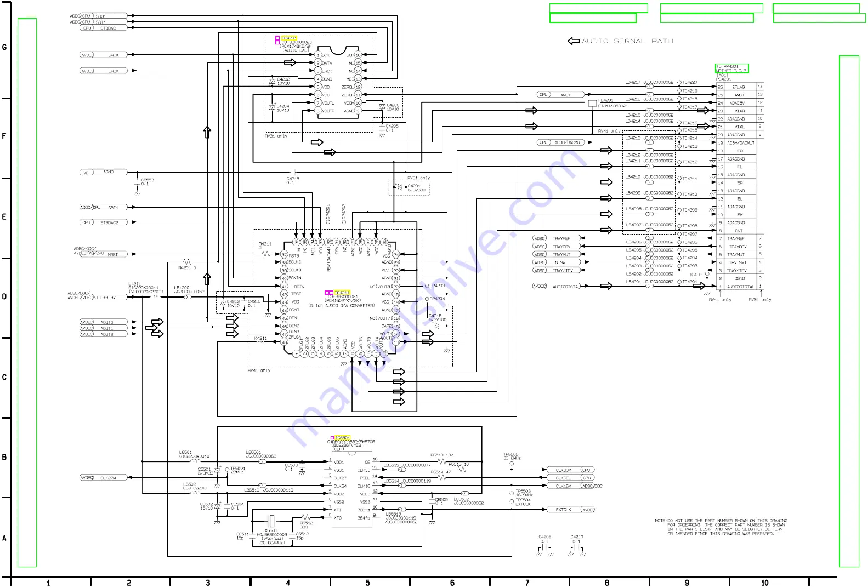Click the highlighted IC4201 audio DAC label
The image size is (868, 588).
pyautogui.click(x=288, y=38)
